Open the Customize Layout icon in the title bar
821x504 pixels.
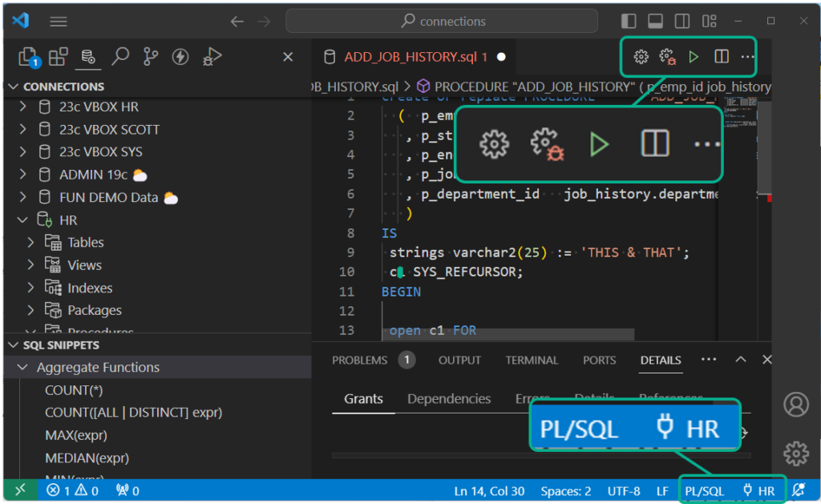[x=710, y=21]
